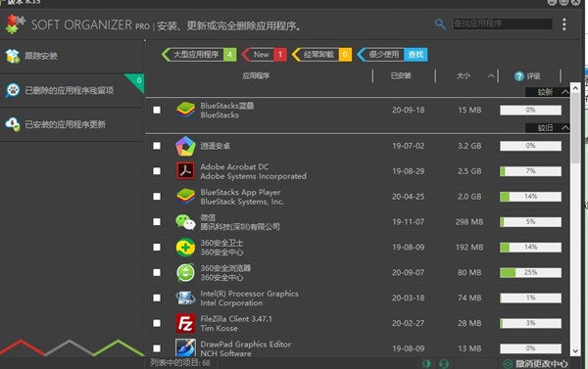This screenshot has height=369, width=588.
Task: Check the BlueStacks蓝叠 checkbox
Action: point(157,110)
